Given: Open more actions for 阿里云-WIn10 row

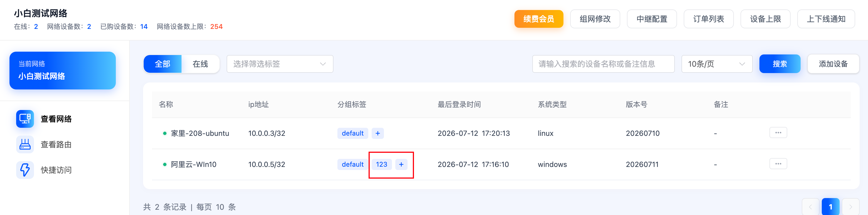Looking at the screenshot, I should point(778,164).
